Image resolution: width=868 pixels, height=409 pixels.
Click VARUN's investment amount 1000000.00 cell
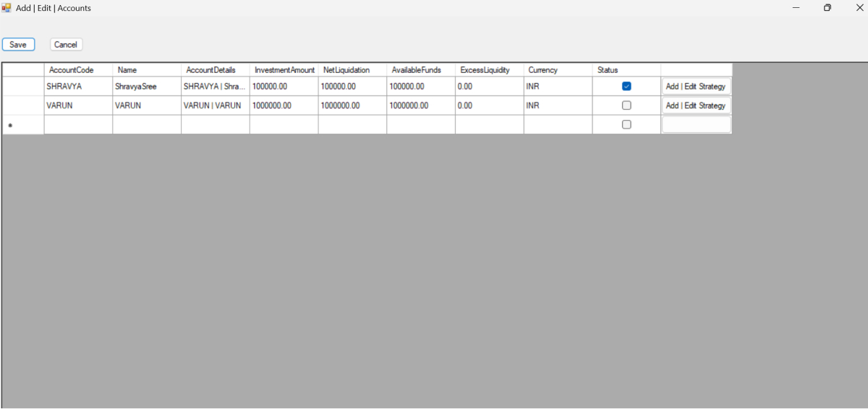pos(284,106)
